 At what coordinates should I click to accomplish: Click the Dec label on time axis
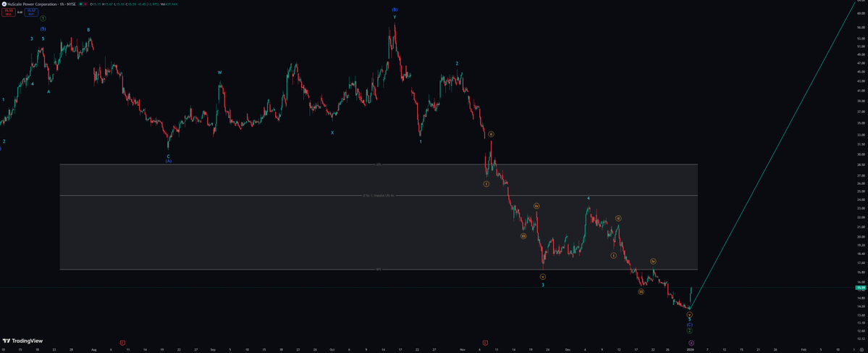[568, 350]
